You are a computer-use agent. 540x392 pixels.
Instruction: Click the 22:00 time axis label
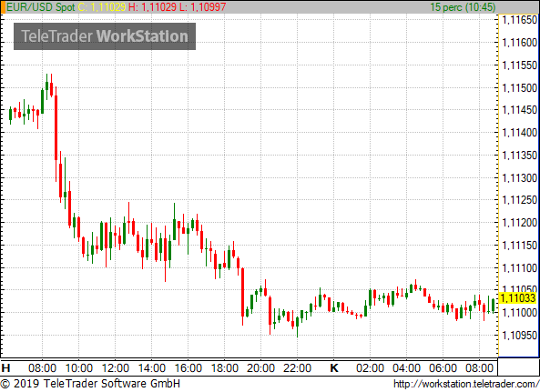click(297, 368)
